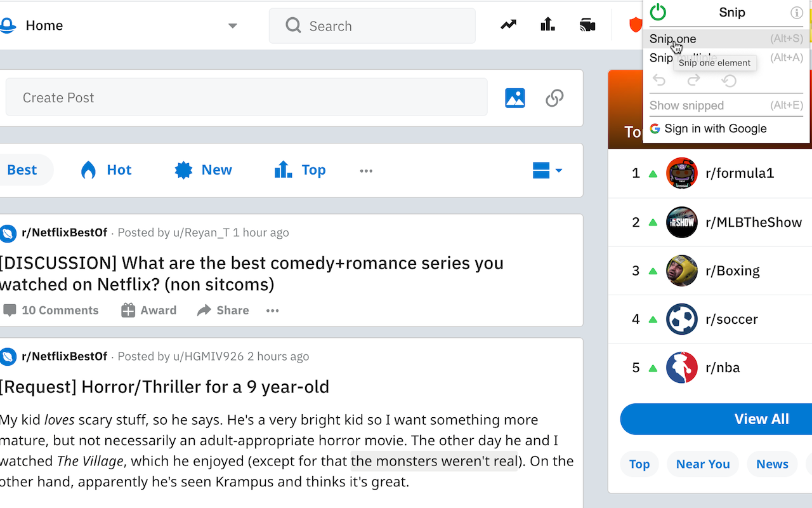The width and height of the screenshot is (812, 508).
Task: Choose Snip one from the menu
Action: (672, 39)
